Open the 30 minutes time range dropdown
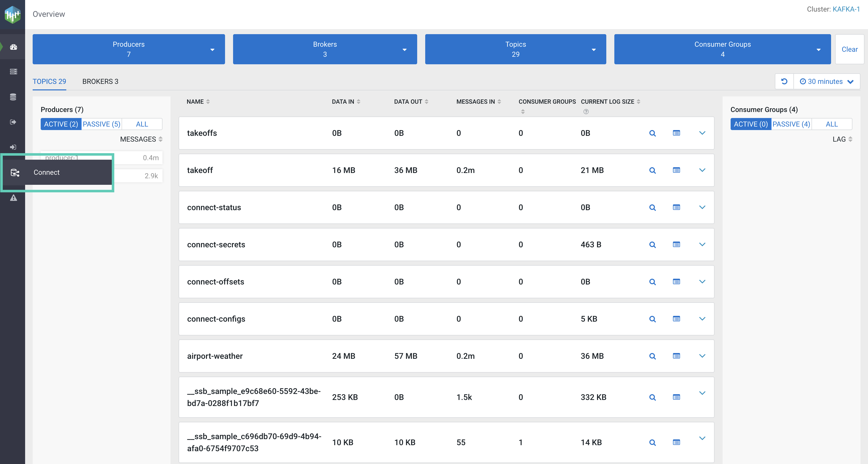Image resolution: width=868 pixels, height=464 pixels. pyautogui.click(x=827, y=82)
